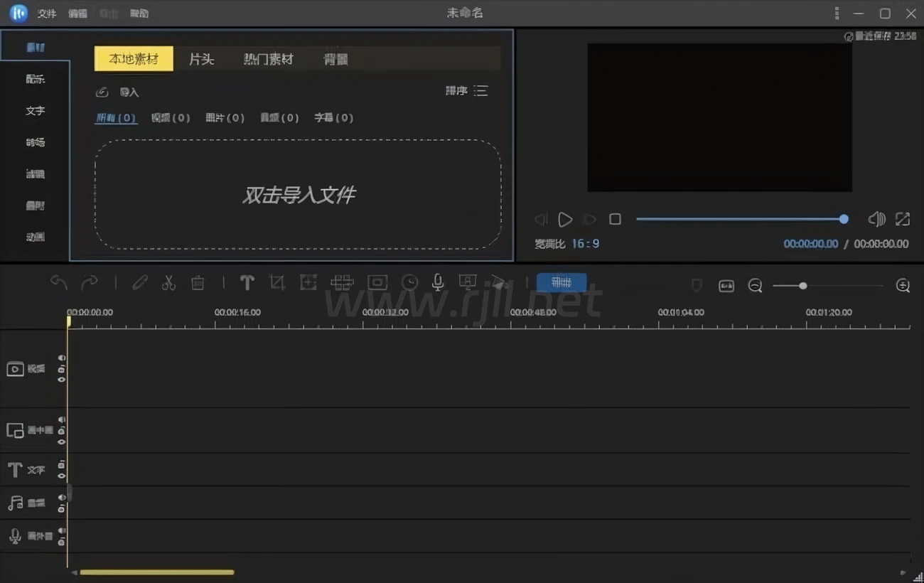924x583 pixels.
Task: Switch to the 片头 tab
Action: click(201, 60)
